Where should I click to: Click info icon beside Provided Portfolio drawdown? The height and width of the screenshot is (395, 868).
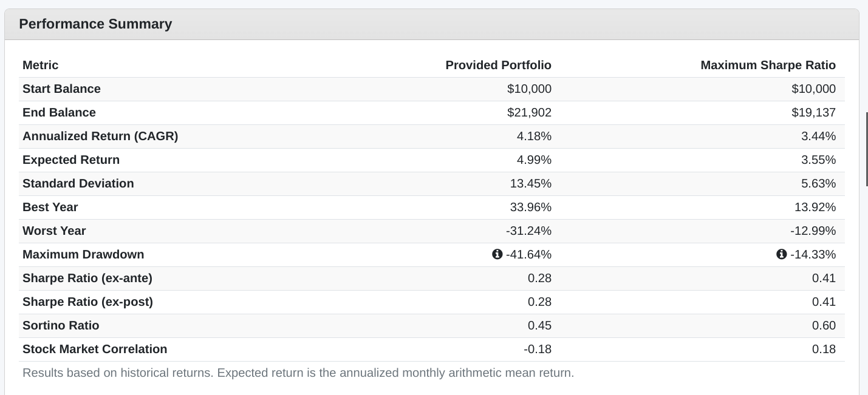pos(497,254)
